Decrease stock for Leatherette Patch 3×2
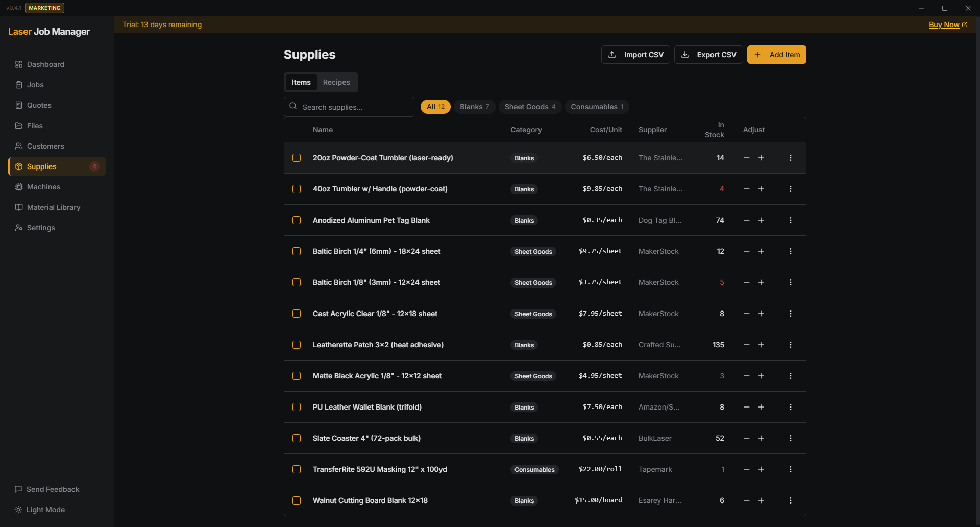The height and width of the screenshot is (527, 980). click(x=747, y=345)
